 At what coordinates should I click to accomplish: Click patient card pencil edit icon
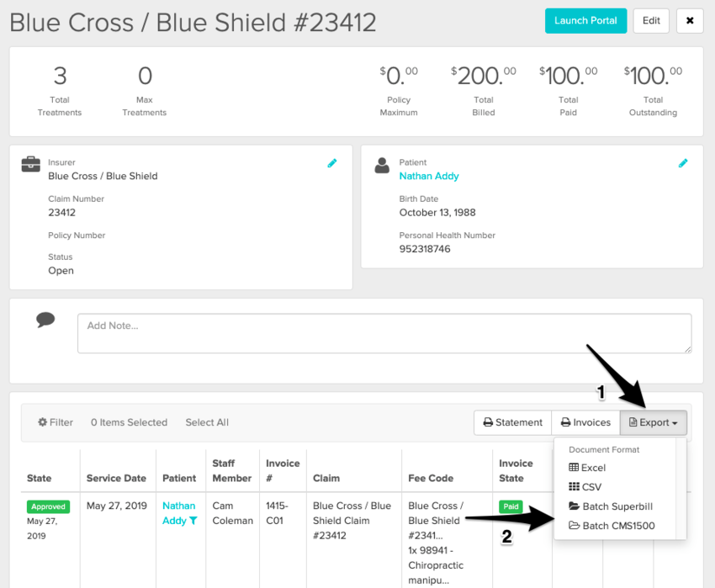(x=683, y=163)
